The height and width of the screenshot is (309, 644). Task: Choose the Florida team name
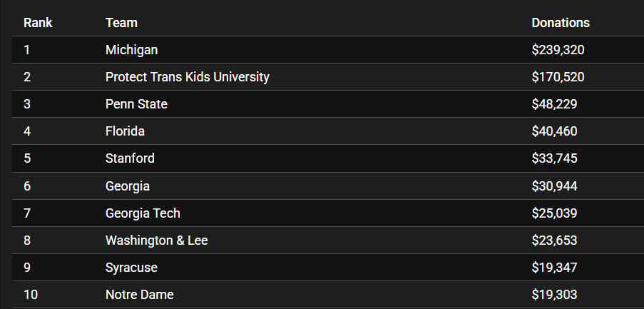pos(125,131)
